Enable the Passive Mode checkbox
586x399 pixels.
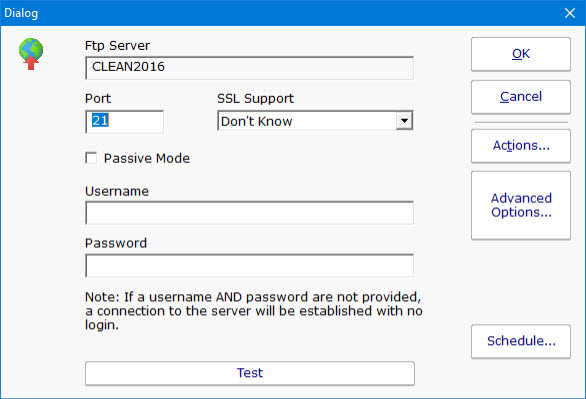91,158
